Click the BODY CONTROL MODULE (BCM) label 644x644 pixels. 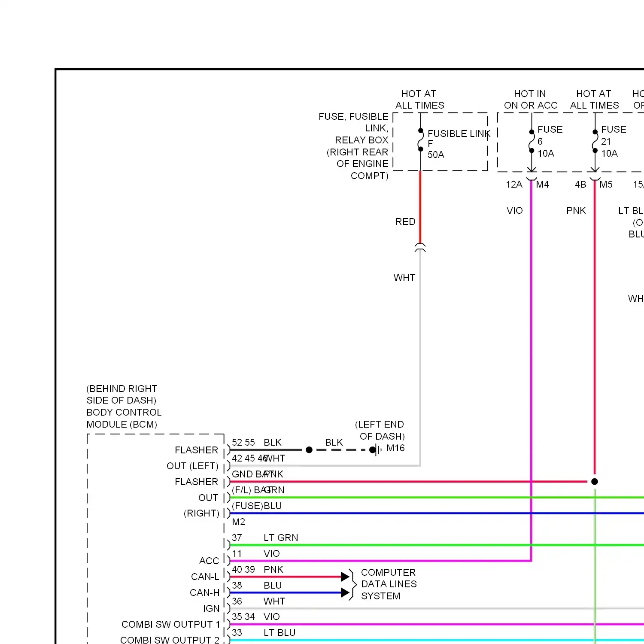[x=124, y=418]
